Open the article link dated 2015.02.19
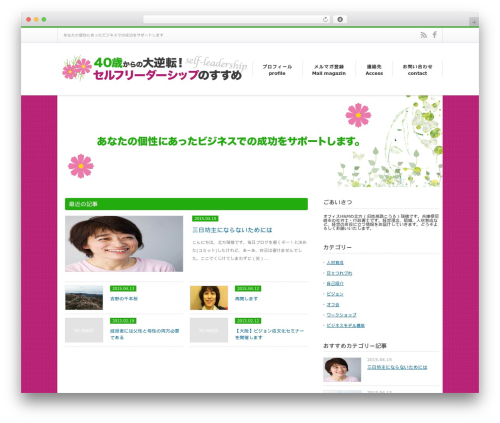 145,334
